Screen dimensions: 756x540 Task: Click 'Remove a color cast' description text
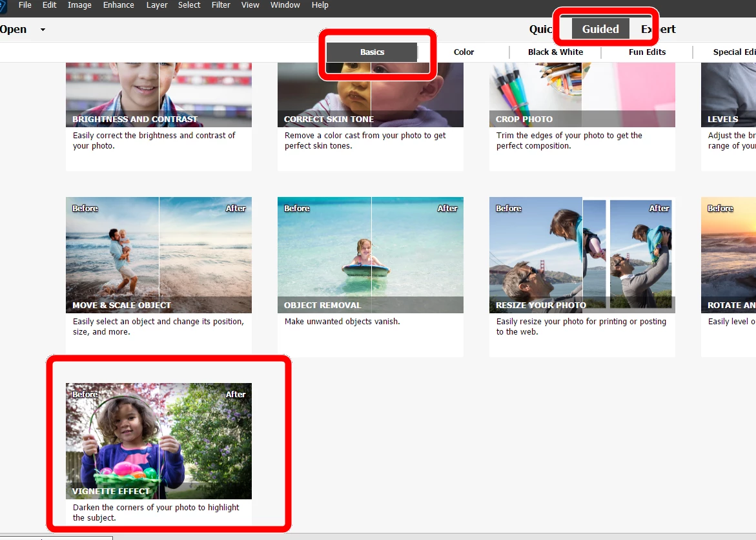(365, 140)
